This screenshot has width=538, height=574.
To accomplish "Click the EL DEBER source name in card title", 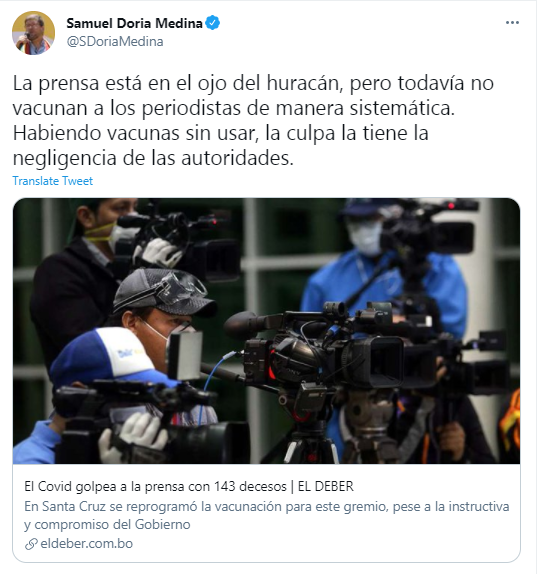I will 326,486.
